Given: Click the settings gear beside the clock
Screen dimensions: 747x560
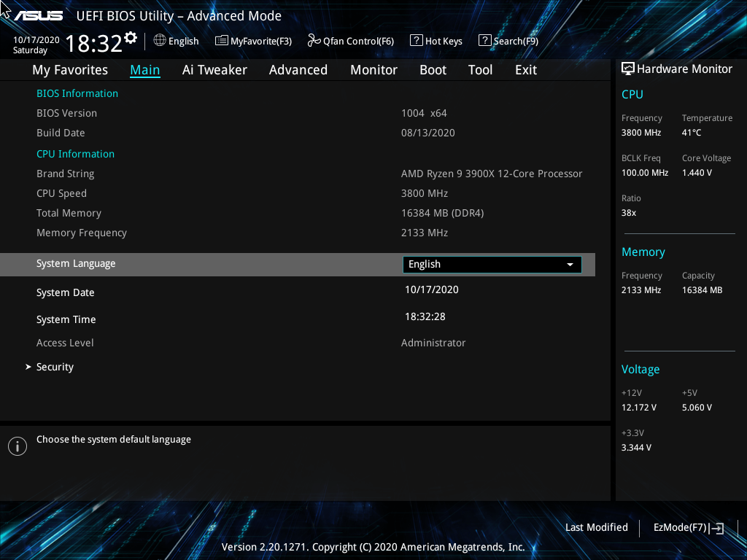Looking at the screenshot, I should click(131, 38).
